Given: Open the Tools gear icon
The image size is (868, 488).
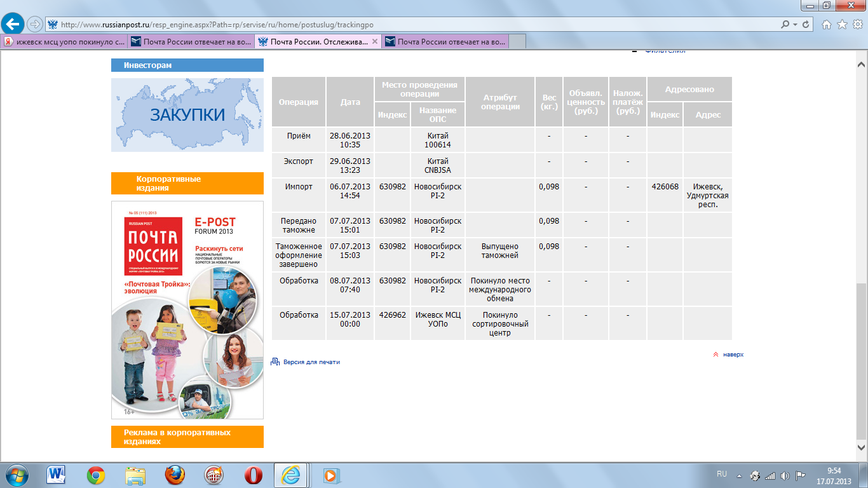Looking at the screenshot, I should 857,25.
